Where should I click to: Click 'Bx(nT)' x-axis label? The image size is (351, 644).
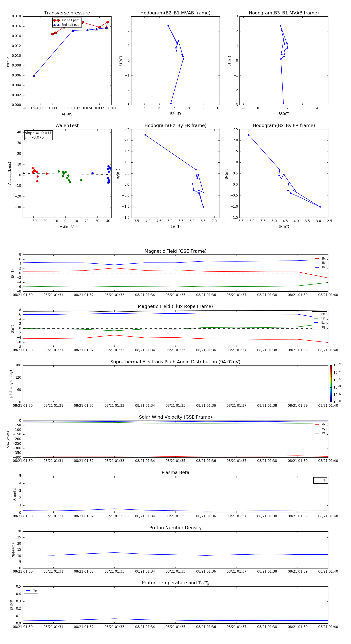[x=284, y=227]
